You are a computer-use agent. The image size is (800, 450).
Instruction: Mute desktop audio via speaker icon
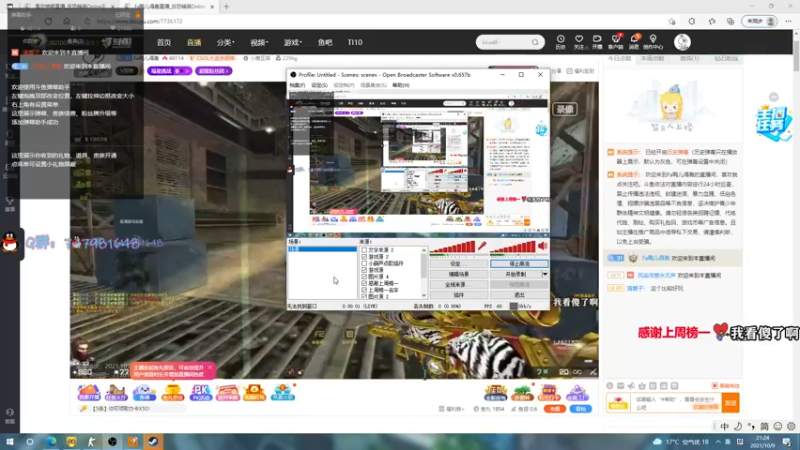(542, 246)
